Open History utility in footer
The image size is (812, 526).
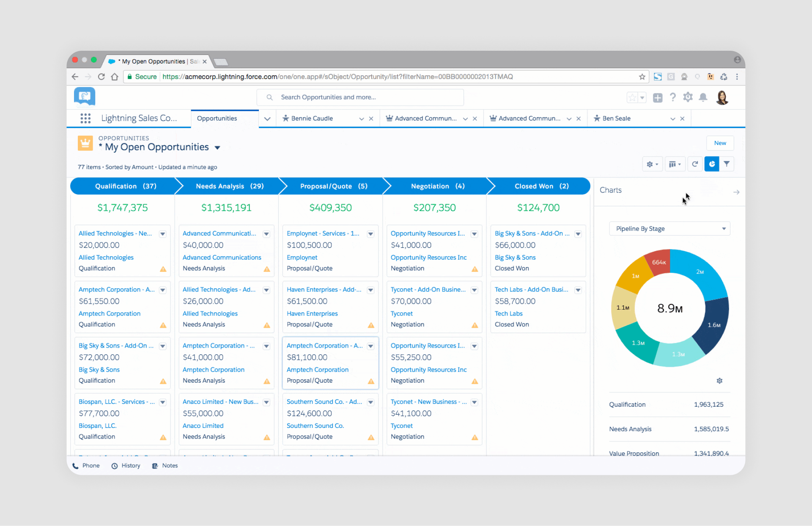tap(126, 466)
